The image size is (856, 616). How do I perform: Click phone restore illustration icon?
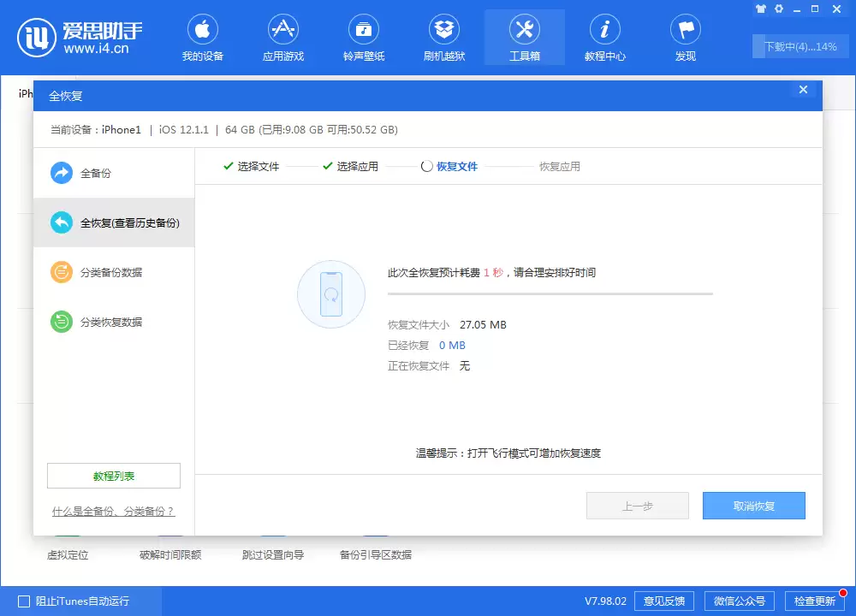click(x=330, y=294)
